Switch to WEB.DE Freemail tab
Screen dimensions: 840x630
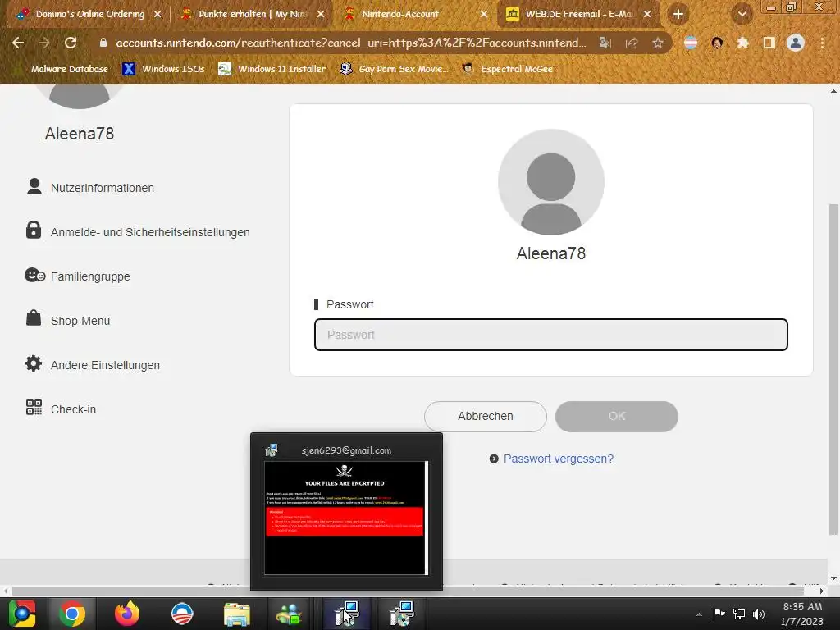point(578,15)
